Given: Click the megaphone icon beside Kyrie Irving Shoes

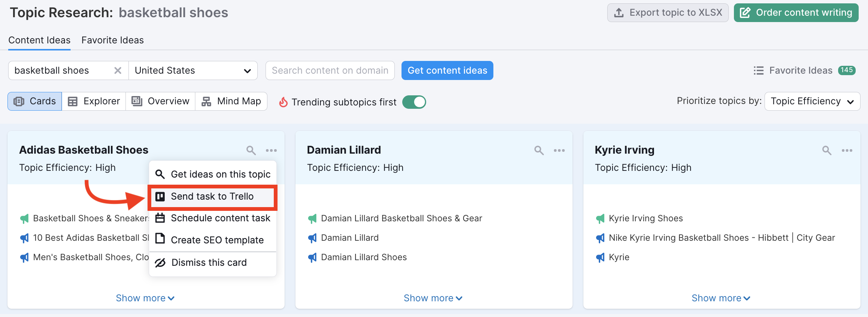Looking at the screenshot, I should point(600,218).
